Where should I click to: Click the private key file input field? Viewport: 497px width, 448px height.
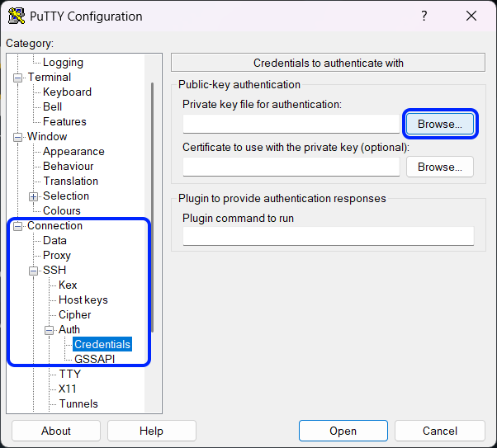point(291,124)
